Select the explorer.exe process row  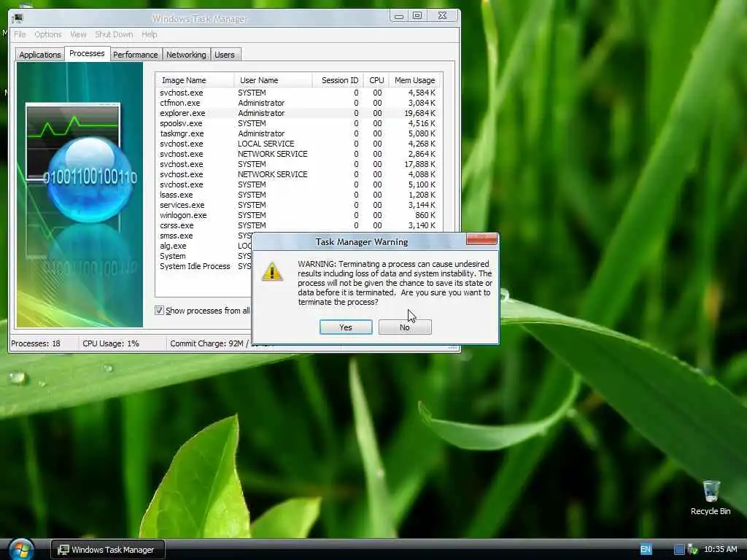[298, 113]
